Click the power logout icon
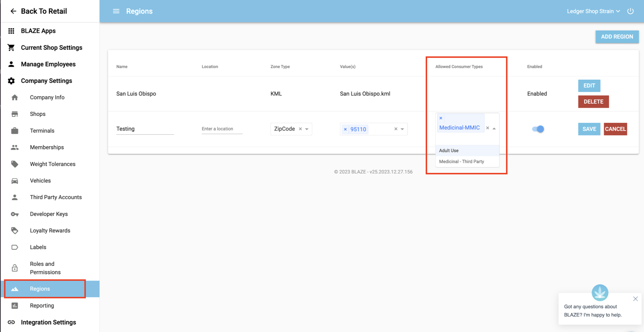 tap(631, 11)
